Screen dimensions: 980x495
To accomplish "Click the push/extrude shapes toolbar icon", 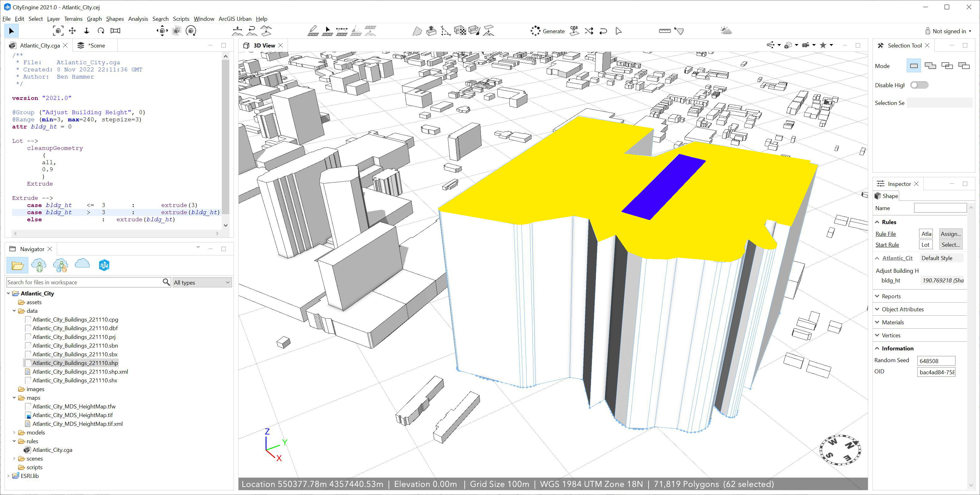I will pos(431,30).
